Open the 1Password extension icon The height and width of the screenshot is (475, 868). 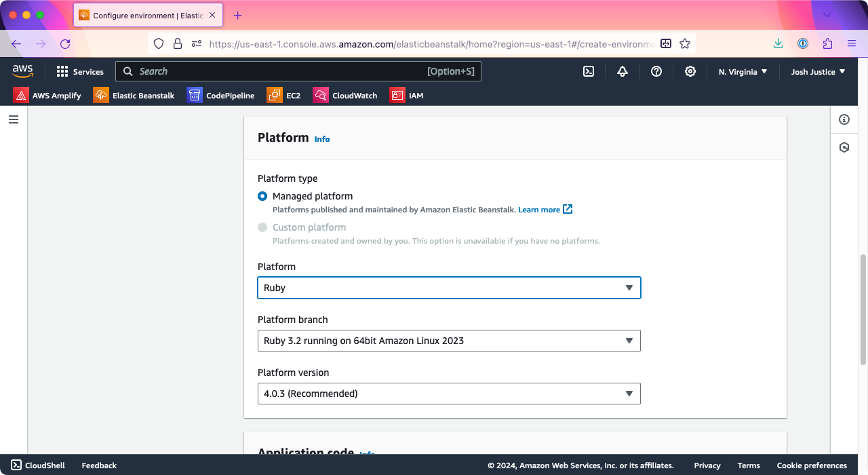[803, 43]
